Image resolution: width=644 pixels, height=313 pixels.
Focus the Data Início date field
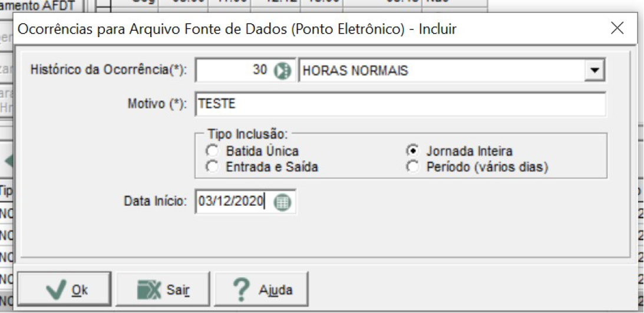pyautogui.click(x=235, y=202)
